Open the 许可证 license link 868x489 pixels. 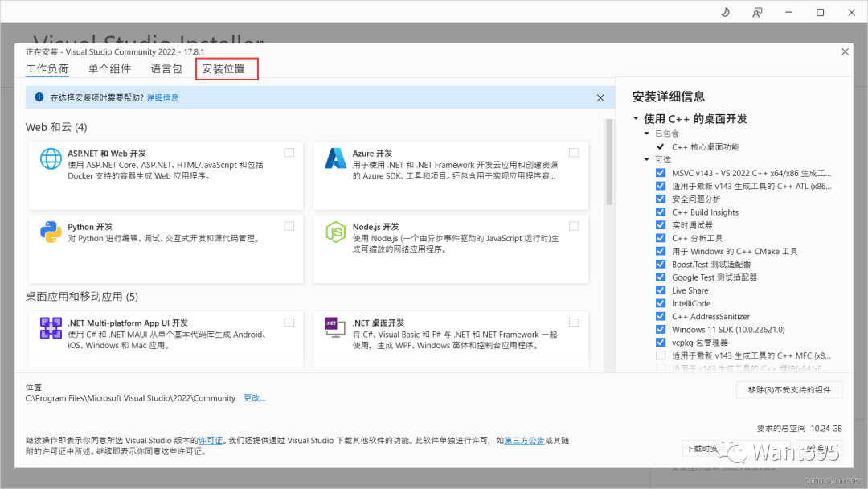click(x=211, y=441)
